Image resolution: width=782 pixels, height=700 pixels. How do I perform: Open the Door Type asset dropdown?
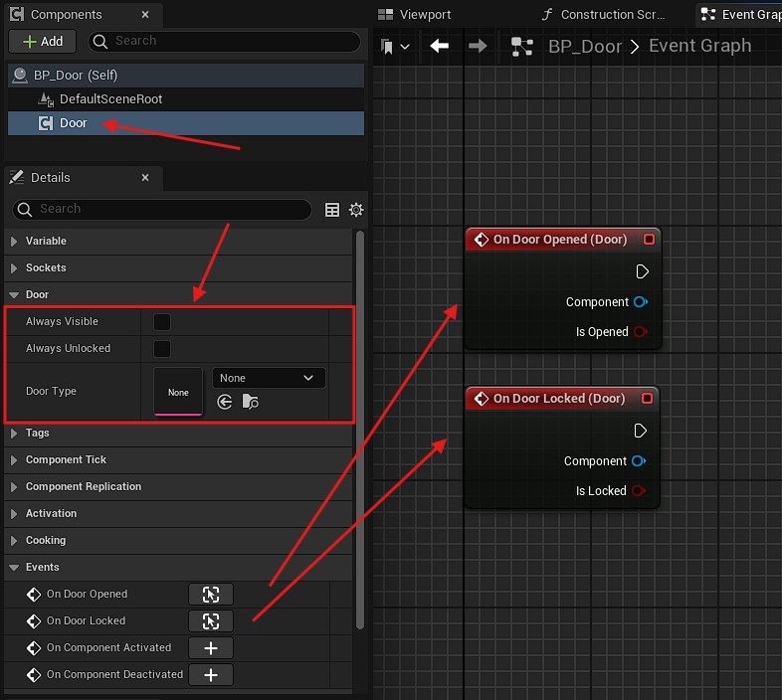tap(269, 378)
